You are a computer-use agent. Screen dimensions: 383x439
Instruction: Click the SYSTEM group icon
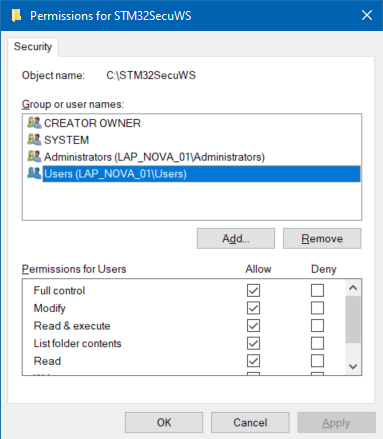pyautogui.click(x=34, y=140)
